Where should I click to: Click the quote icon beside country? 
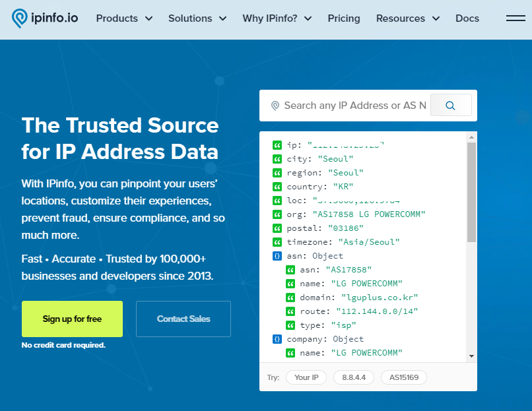click(x=277, y=187)
